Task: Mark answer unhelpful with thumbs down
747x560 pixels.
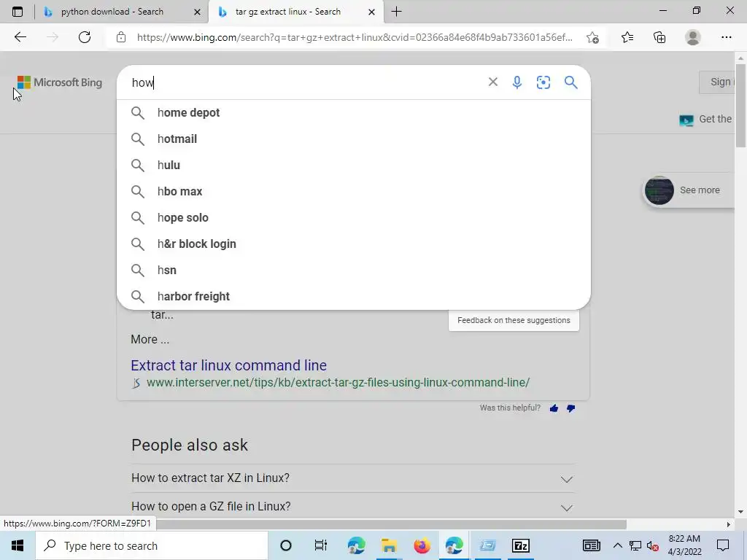Action: tap(570, 408)
